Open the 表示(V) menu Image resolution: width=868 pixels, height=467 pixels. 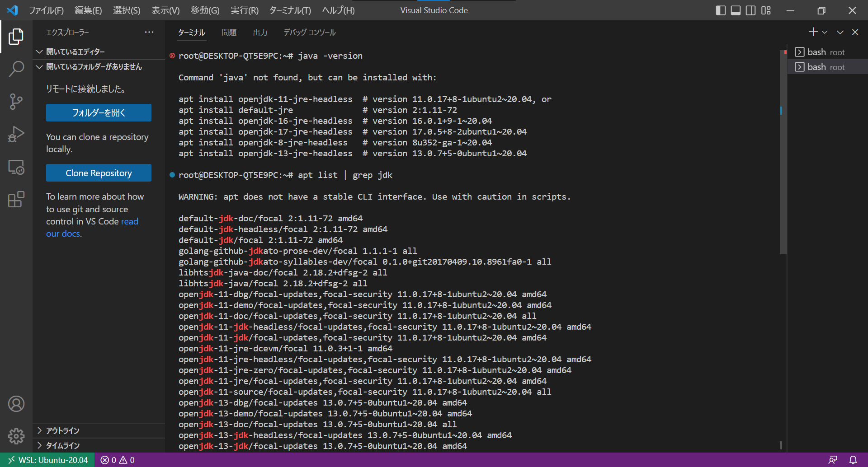tap(165, 10)
